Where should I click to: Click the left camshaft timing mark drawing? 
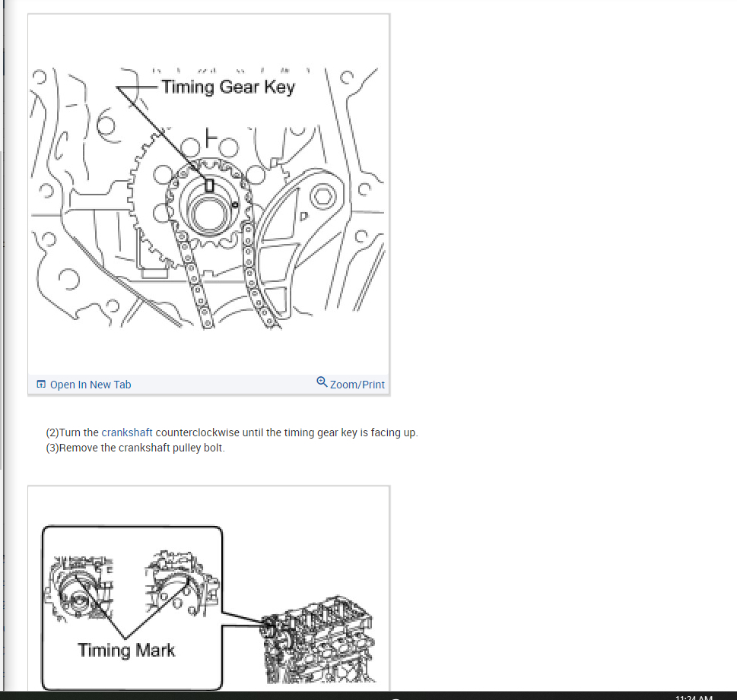click(79, 589)
